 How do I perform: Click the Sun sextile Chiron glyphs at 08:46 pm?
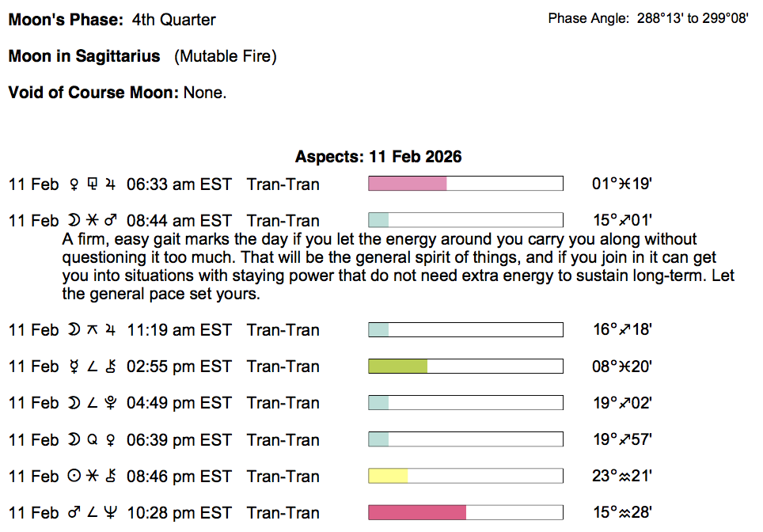(x=93, y=477)
